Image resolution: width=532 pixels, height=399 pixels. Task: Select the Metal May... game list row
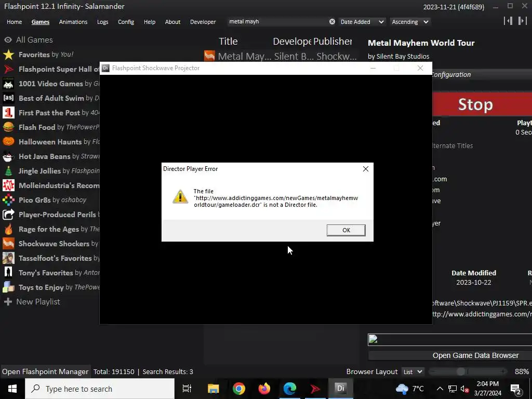click(280, 56)
